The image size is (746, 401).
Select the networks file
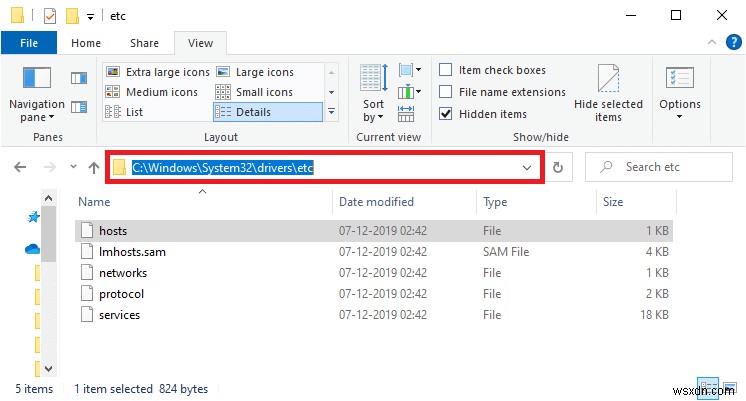pyautogui.click(x=373, y=273)
